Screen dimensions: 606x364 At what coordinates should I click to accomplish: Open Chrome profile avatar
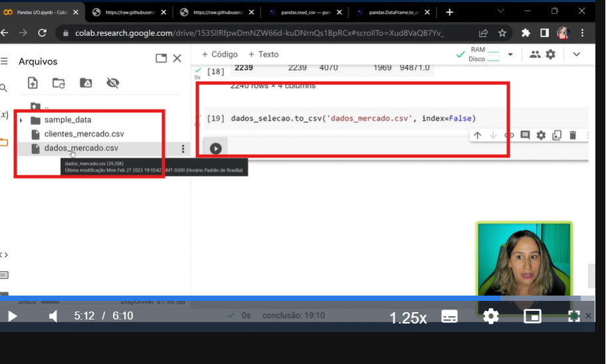coord(563,33)
